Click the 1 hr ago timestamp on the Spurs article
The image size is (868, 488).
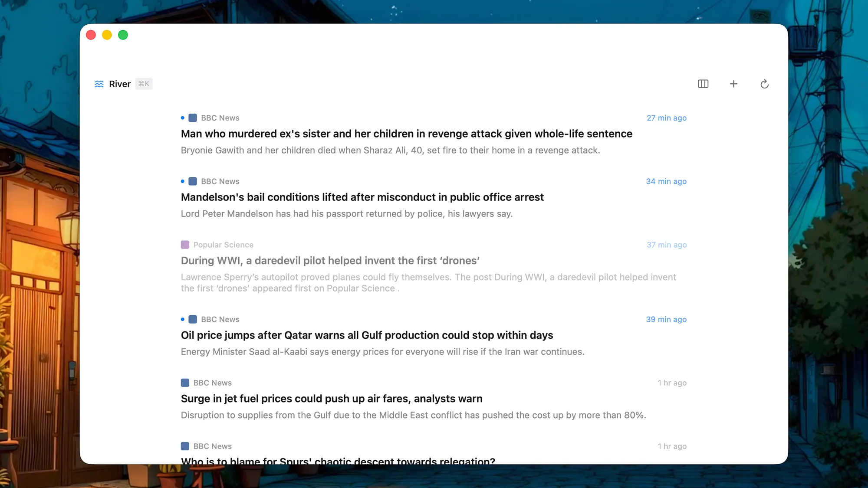pyautogui.click(x=672, y=446)
